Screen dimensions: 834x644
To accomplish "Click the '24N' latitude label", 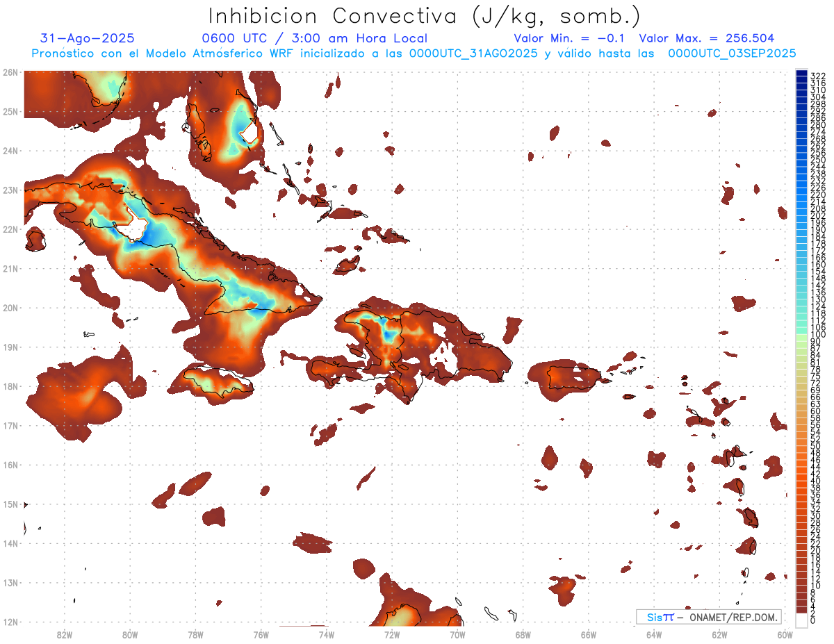I will point(10,151).
